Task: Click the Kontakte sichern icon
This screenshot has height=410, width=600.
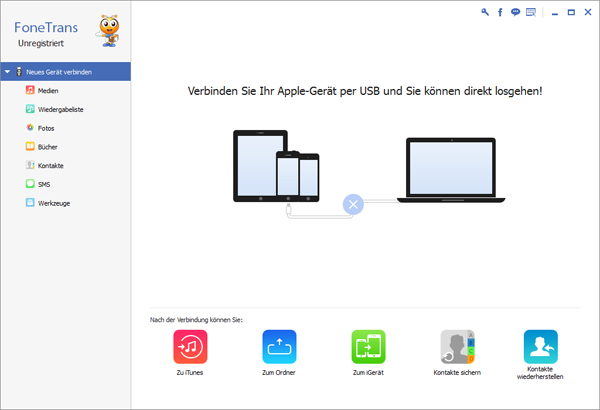Action: tap(458, 346)
